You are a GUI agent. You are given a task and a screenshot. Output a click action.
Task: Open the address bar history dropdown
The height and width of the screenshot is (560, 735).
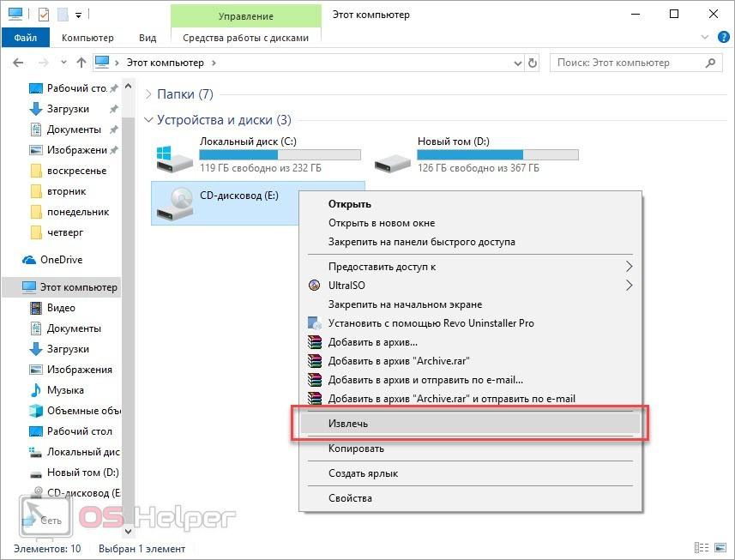pyautogui.click(x=517, y=63)
